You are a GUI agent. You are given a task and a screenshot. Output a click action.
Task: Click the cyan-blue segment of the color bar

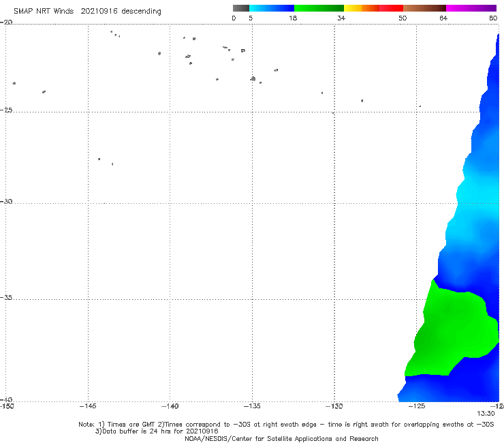pyautogui.click(x=272, y=8)
